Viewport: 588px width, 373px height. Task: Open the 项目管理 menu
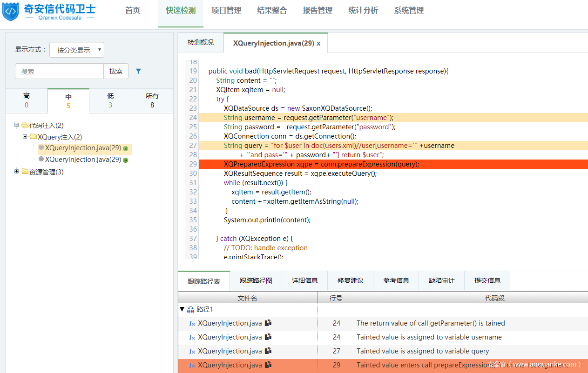[x=226, y=11]
